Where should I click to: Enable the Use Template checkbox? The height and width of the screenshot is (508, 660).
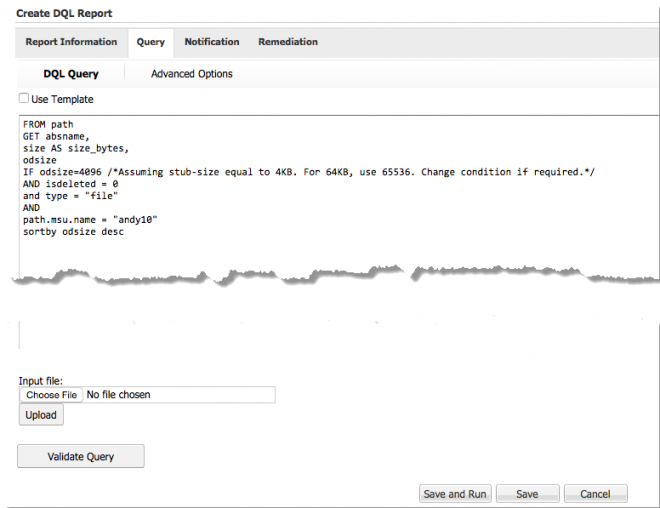coord(24,98)
